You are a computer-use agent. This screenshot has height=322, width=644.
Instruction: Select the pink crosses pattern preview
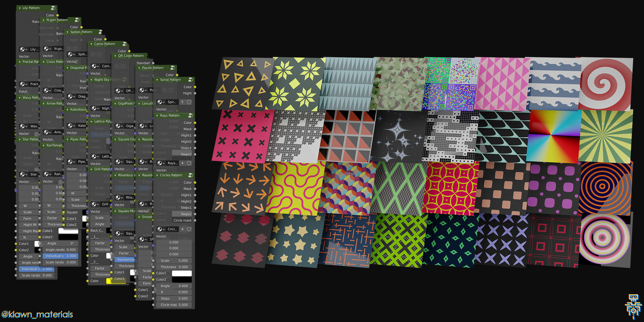click(243, 136)
